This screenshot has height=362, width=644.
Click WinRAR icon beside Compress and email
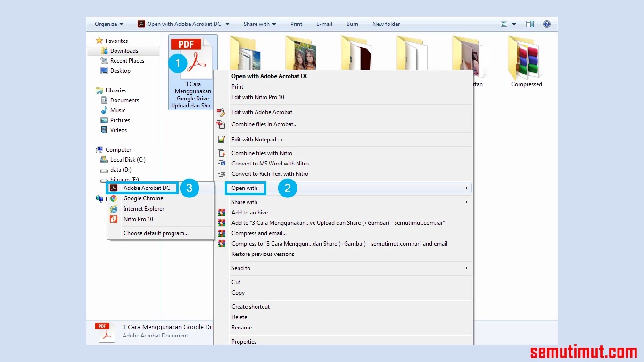pos(221,233)
